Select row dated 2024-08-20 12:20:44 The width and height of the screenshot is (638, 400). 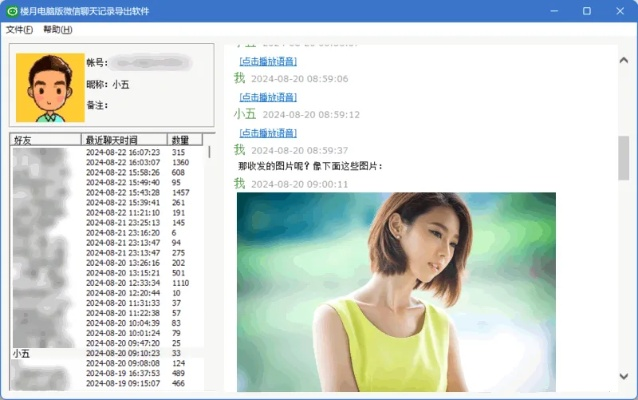(107, 293)
